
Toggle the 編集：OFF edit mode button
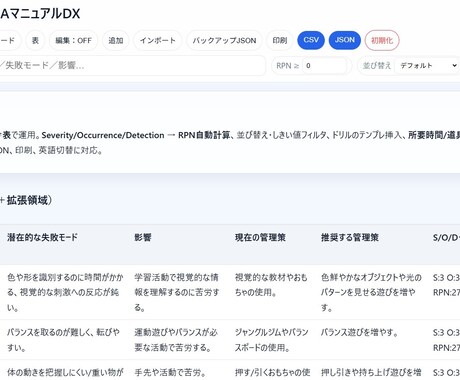pos(73,40)
